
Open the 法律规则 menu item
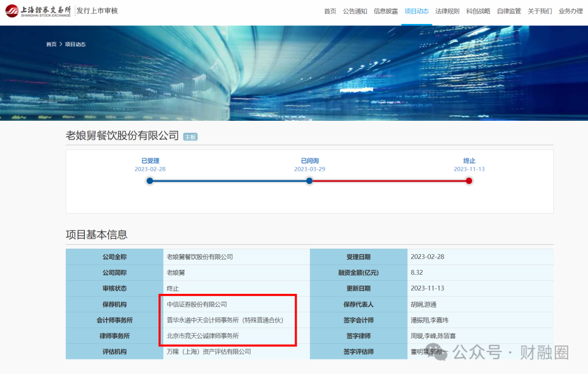tap(447, 11)
